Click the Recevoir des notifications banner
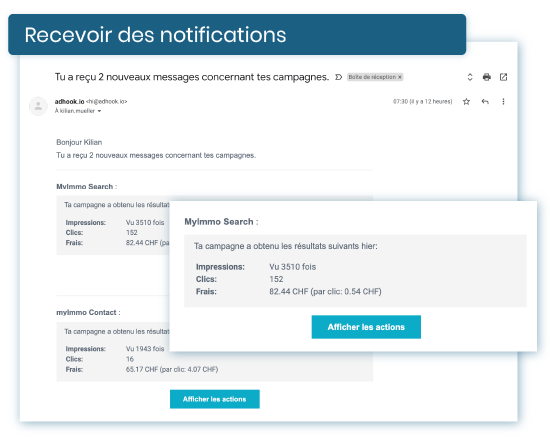 237,34
